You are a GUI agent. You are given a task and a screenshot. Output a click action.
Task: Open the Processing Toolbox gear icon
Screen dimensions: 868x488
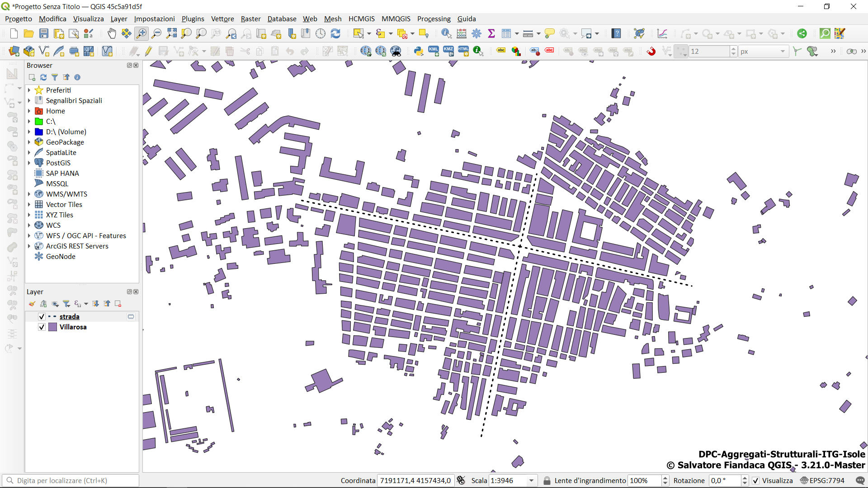(x=476, y=33)
